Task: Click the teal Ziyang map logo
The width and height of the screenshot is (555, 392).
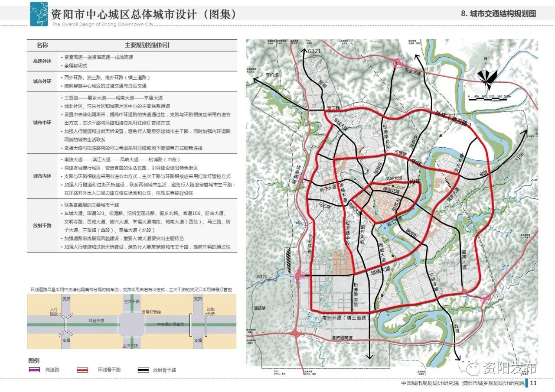Action: coord(39,14)
